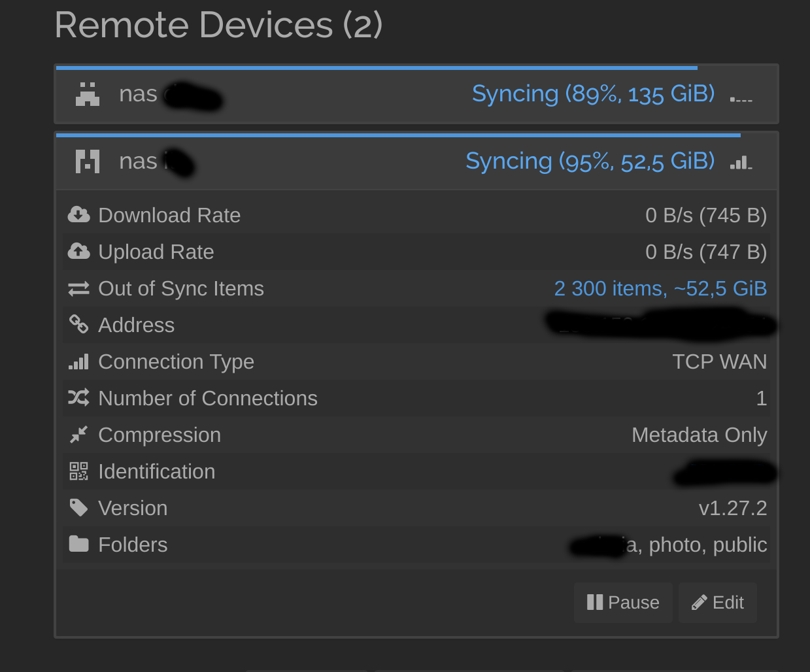Click the Folders folder icon

click(x=79, y=544)
